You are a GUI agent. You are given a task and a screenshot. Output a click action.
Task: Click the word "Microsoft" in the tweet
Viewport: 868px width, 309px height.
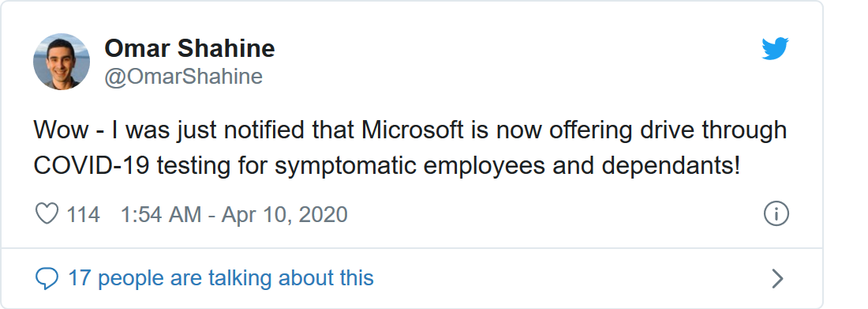(413, 130)
